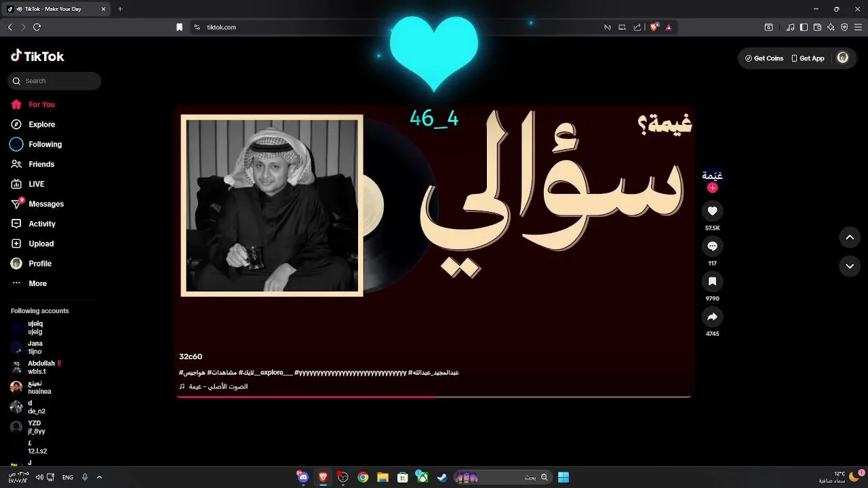868x488 pixels.
Task: Click the browser back arrow
Action: pyautogui.click(x=10, y=27)
